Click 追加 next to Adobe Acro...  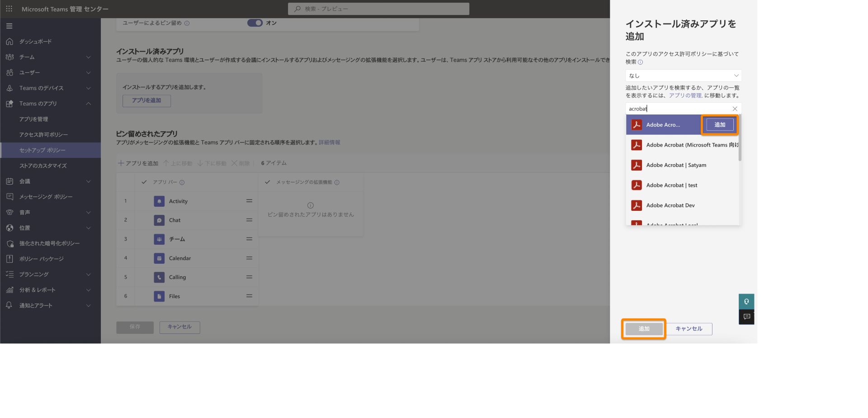720,125
